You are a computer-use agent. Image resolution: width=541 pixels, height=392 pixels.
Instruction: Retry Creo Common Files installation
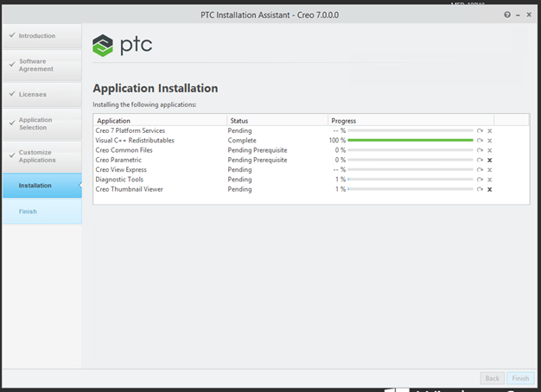[x=480, y=150]
